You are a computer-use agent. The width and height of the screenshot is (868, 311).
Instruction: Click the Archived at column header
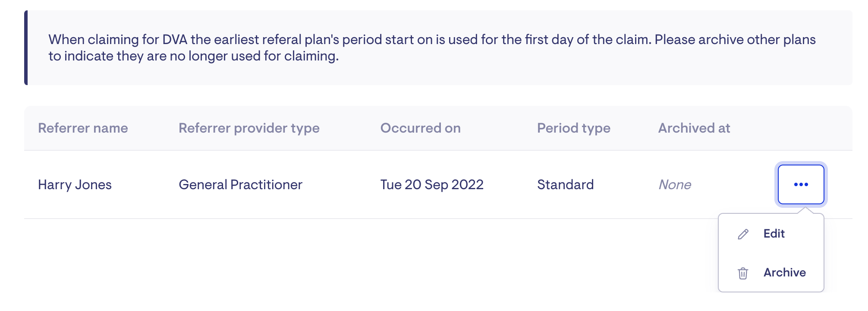tap(694, 128)
